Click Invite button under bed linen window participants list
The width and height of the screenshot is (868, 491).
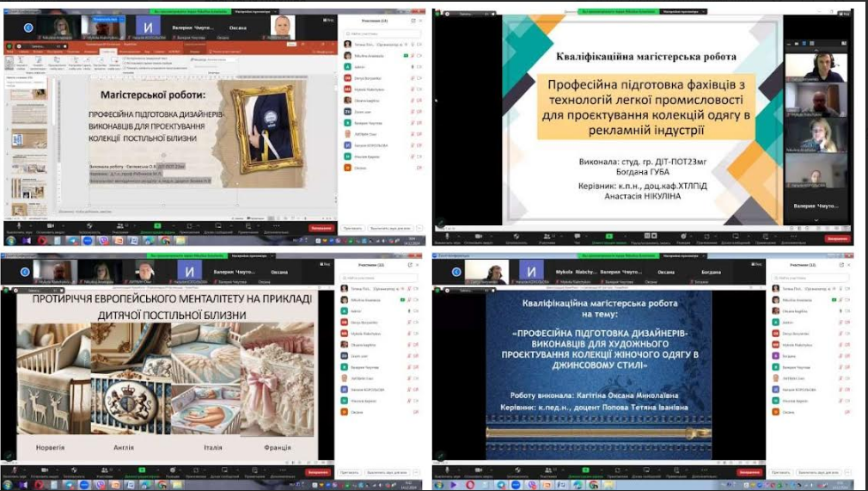tap(352, 228)
